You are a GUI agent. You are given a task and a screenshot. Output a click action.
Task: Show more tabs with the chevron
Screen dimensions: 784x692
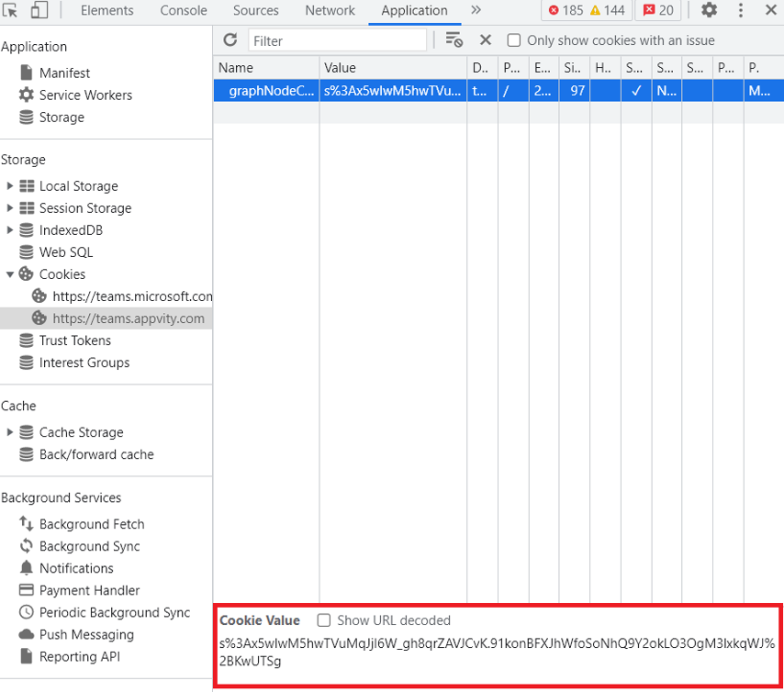point(476,11)
